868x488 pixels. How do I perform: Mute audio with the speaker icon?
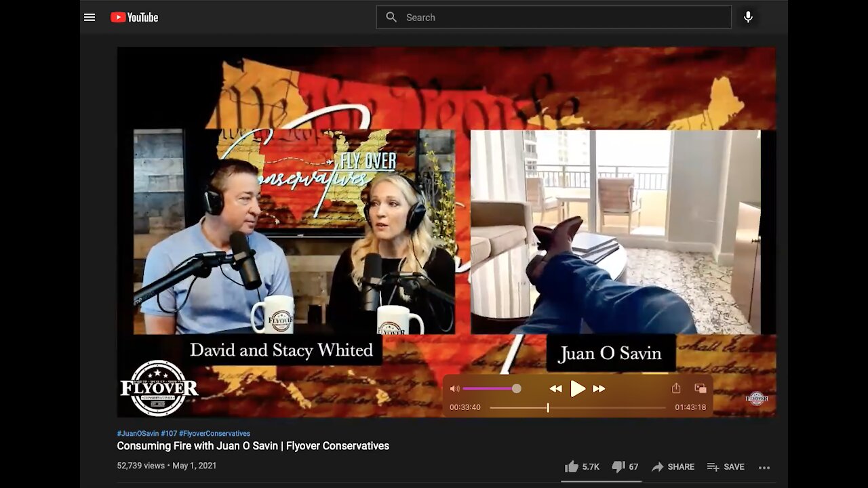[x=454, y=388]
